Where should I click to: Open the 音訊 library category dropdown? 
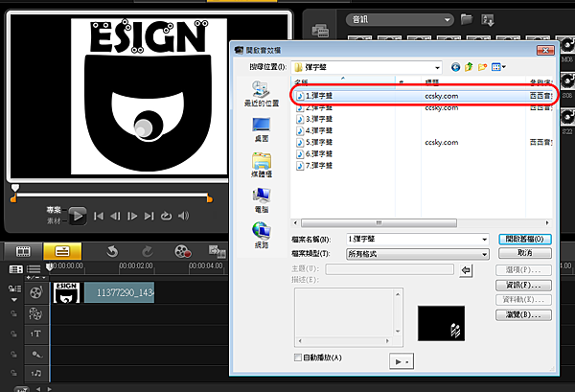point(400,19)
